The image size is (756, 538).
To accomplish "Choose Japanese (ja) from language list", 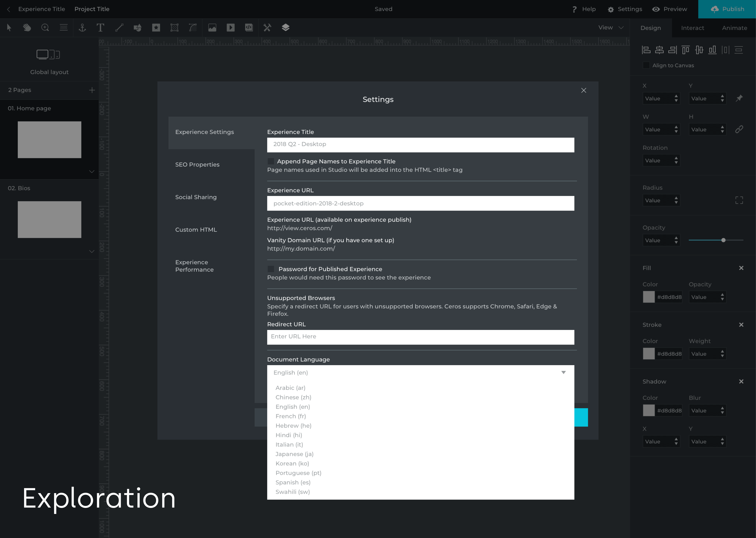I will point(294,454).
